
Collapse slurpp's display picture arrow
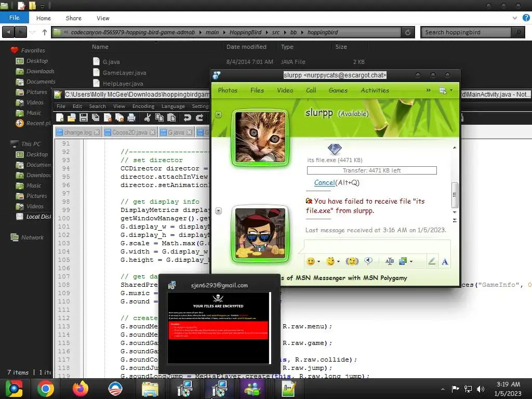(219, 115)
